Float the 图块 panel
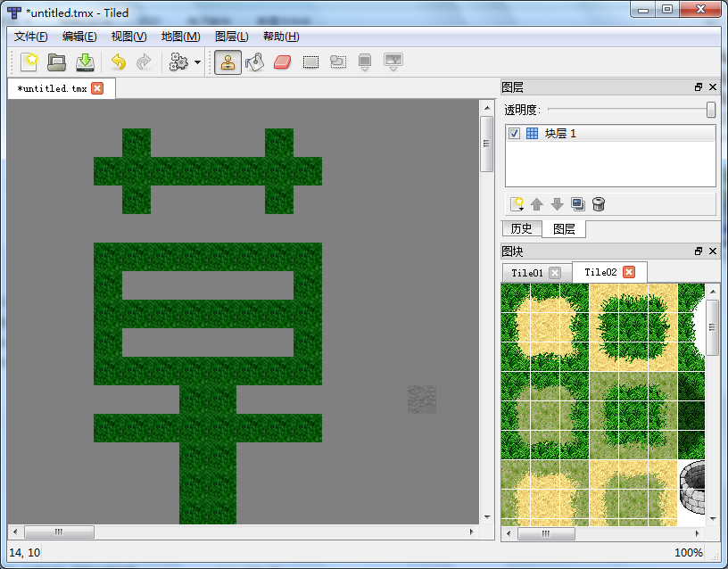Screen dimensions: 728x569 click(x=699, y=252)
